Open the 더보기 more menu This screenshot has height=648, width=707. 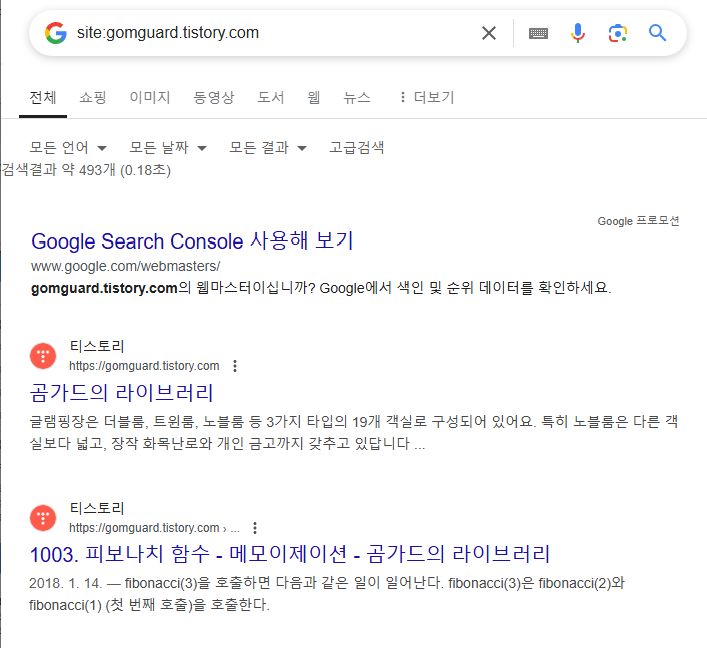pos(427,97)
